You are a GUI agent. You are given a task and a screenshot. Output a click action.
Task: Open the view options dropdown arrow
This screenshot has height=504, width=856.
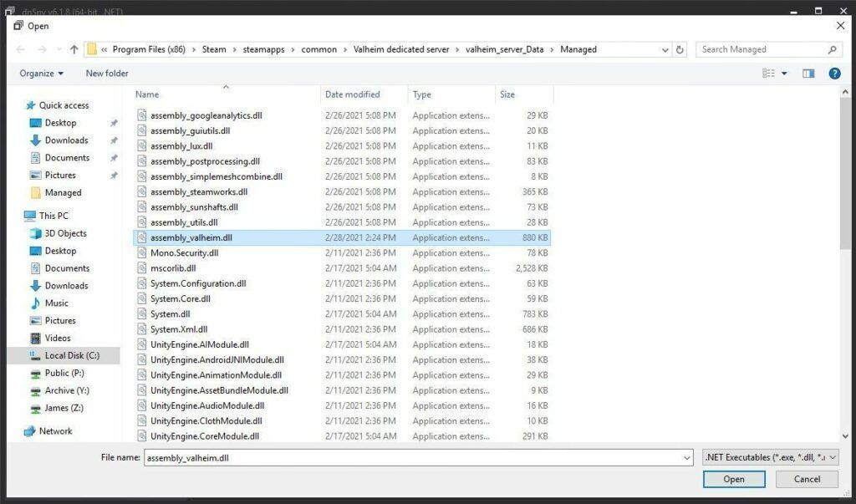pyautogui.click(x=784, y=74)
